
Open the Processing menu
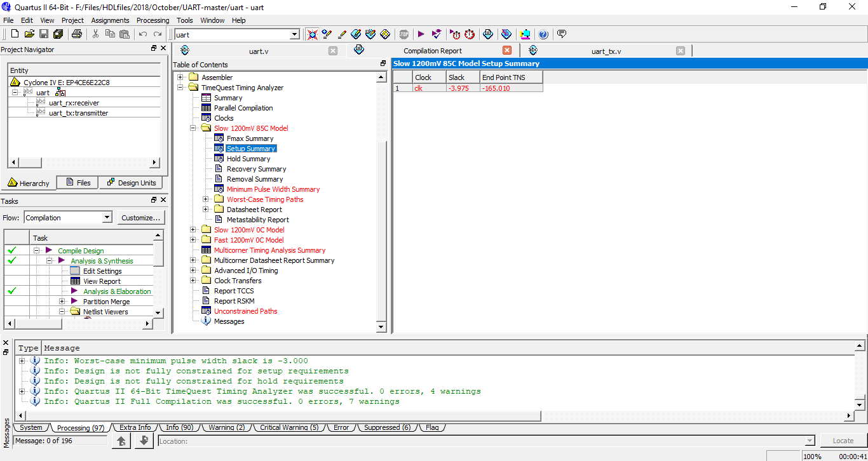[x=153, y=20]
